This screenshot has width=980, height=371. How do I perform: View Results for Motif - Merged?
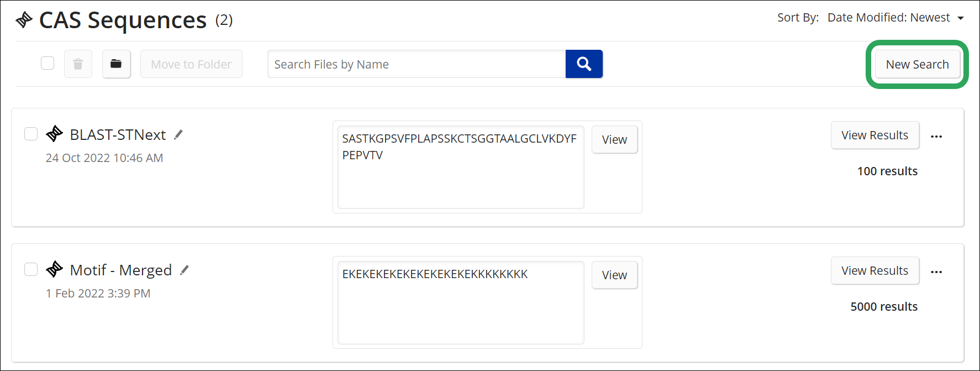874,271
